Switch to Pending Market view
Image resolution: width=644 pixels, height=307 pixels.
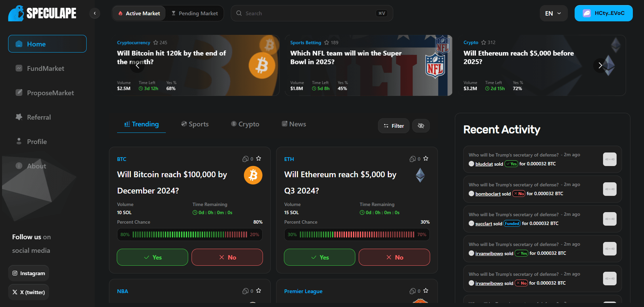tap(195, 13)
